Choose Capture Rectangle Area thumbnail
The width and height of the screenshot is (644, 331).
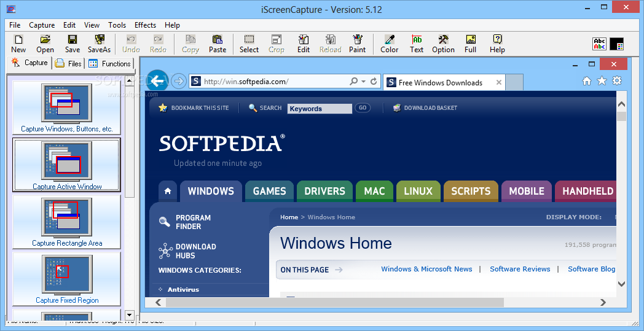66,222
